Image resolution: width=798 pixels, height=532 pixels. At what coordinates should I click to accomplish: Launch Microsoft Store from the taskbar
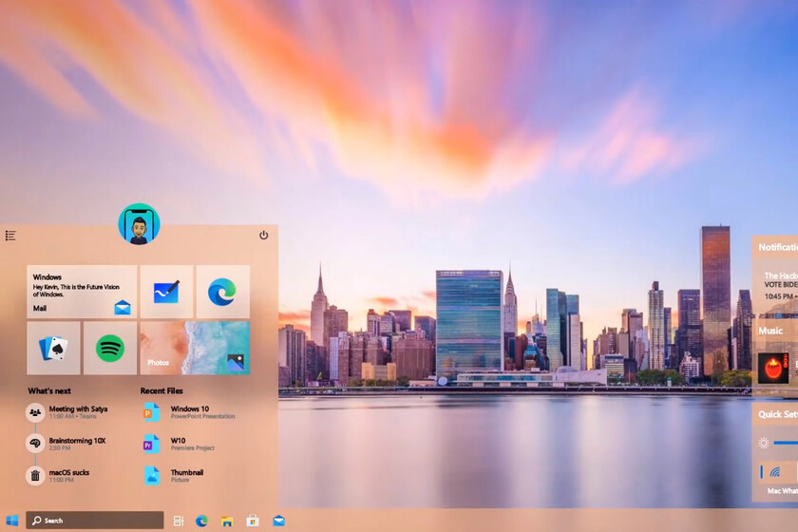pos(253,521)
